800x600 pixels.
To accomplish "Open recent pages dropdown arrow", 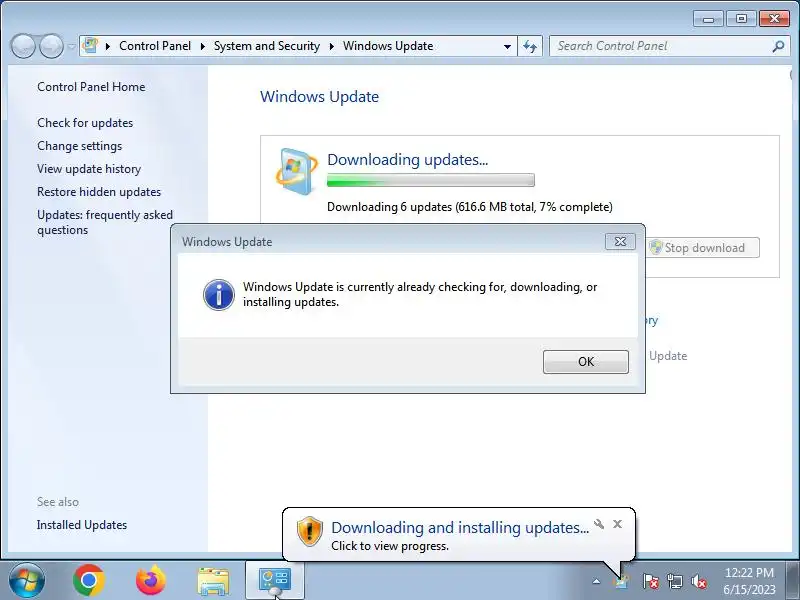I will pos(71,46).
